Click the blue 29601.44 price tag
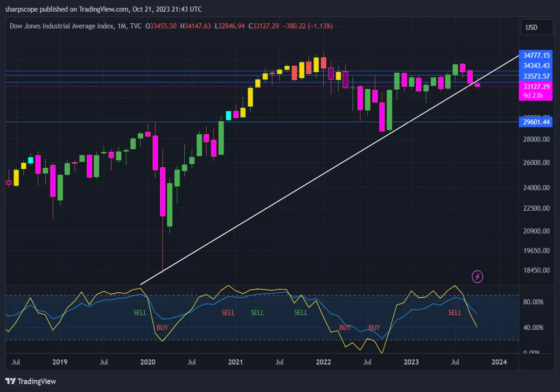 point(537,122)
